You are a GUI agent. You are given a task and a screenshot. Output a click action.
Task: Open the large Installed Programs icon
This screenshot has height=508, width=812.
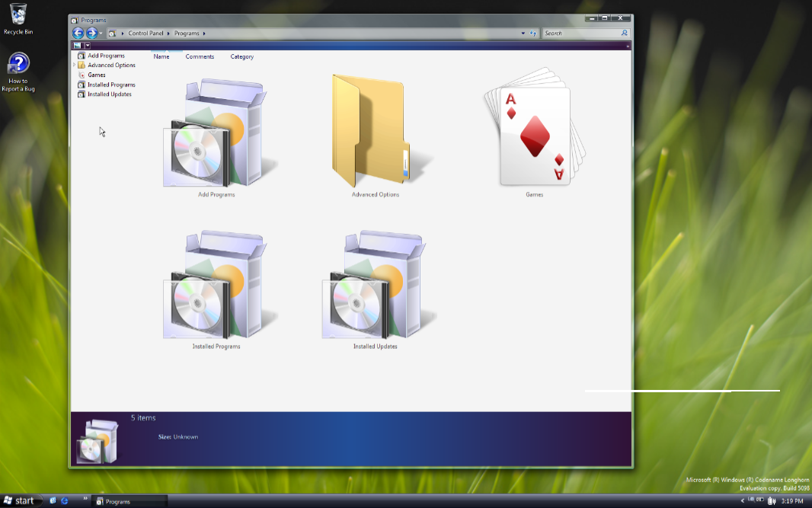point(217,286)
